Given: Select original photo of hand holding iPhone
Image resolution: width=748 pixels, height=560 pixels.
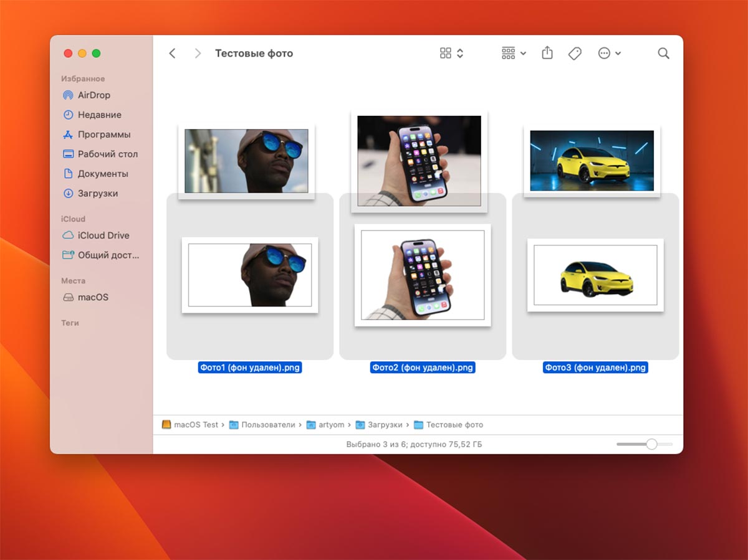Looking at the screenshot, I should click(419, 161).
